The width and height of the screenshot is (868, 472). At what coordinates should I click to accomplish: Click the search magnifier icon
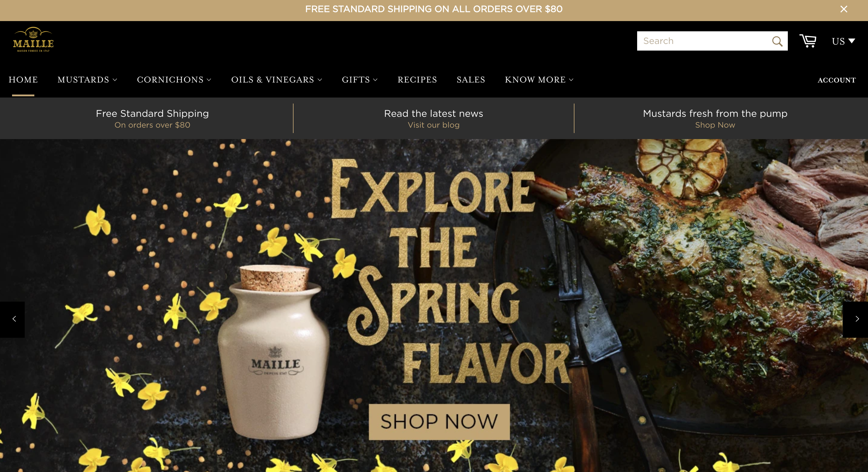(x=777, y=41)
